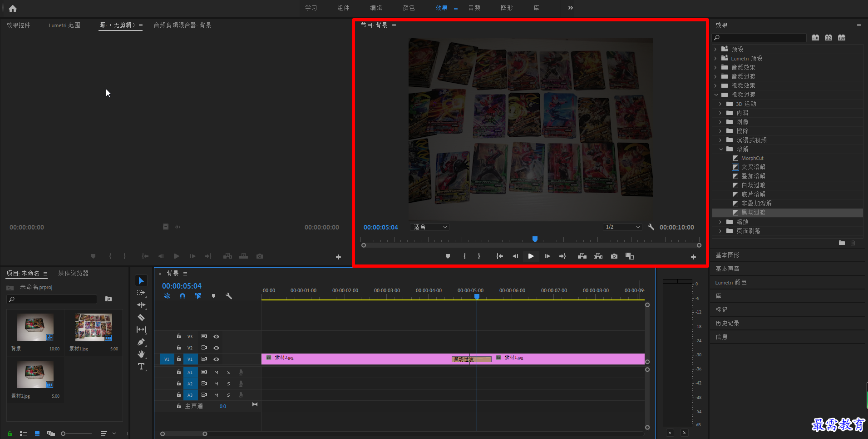Go to In point in program monitor
This screenshot has width=868, height=439.
499,256
